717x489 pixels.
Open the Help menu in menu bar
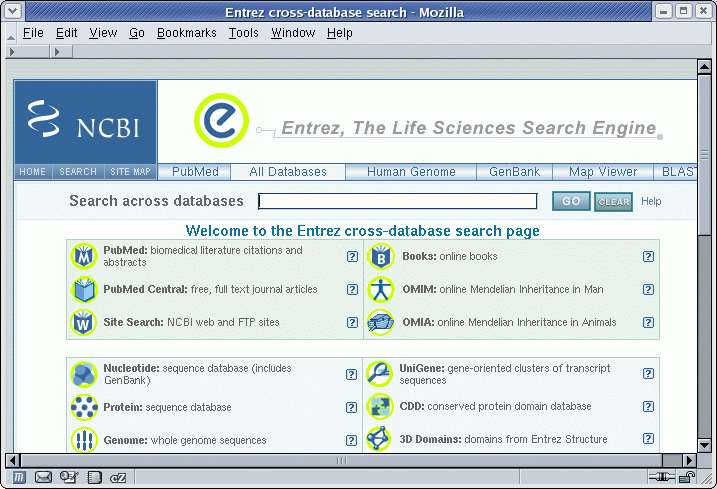coord(340,33)
